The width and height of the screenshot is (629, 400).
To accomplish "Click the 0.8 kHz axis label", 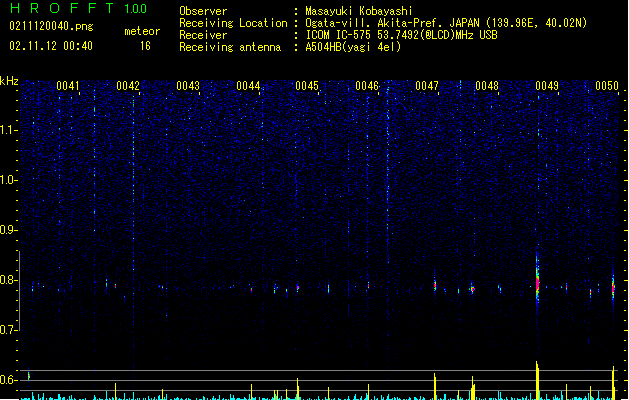I will click(x=9, y=280).
